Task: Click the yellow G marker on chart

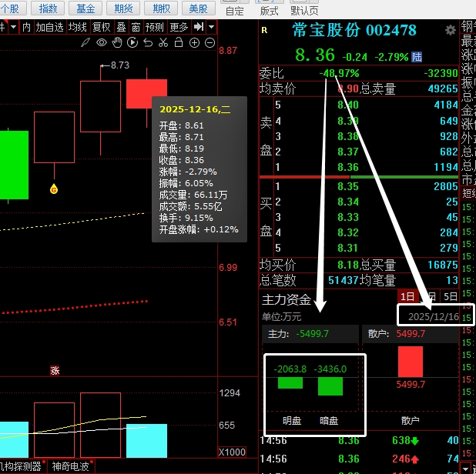Action: (54, 189)
